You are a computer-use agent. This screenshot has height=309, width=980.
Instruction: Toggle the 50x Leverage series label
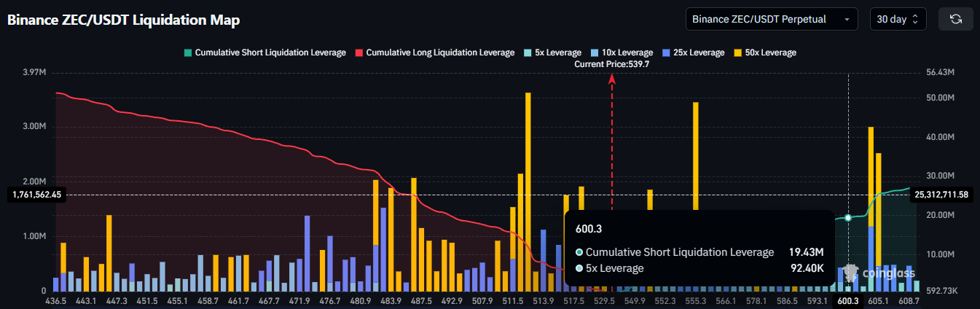[770, 52]
